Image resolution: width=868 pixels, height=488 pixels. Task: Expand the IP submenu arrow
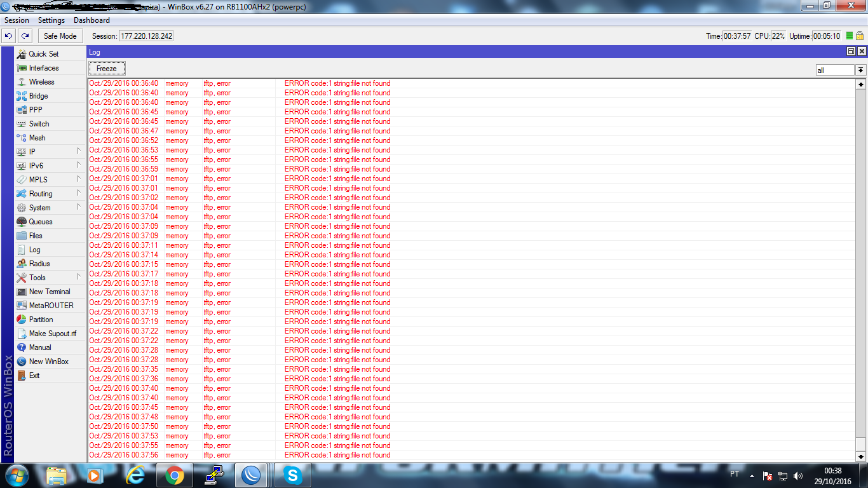(79, 151)
